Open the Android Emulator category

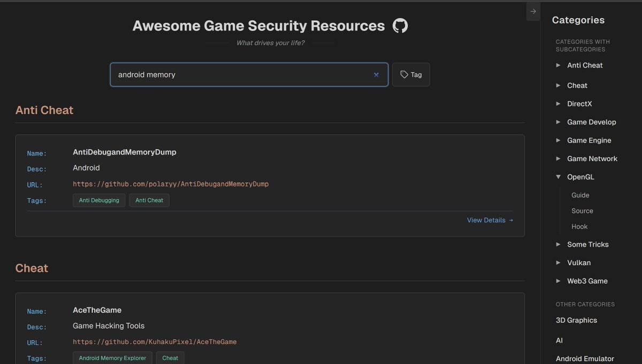coord(585,359)
